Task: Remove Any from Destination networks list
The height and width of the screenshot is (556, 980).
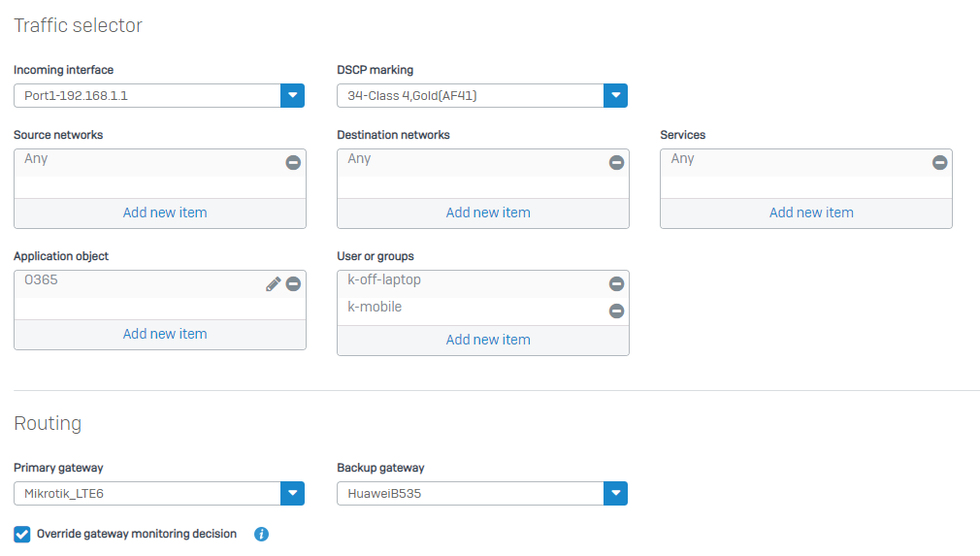Action: point(616,162)
